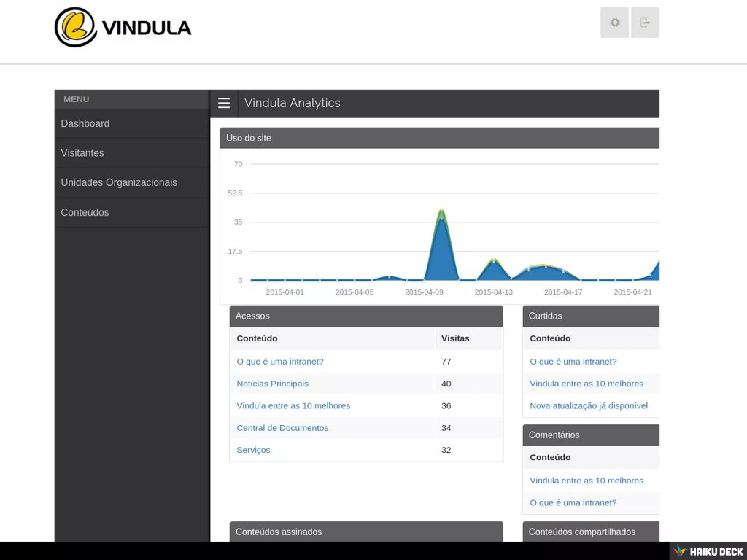The image size is (747, 560).
Task: Open 'O que é uma intranet?' in Acessos
Action: [280, 362]
